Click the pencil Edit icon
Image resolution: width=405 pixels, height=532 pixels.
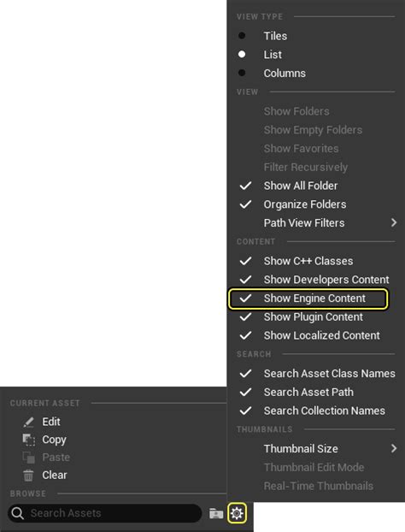[28, 422]
